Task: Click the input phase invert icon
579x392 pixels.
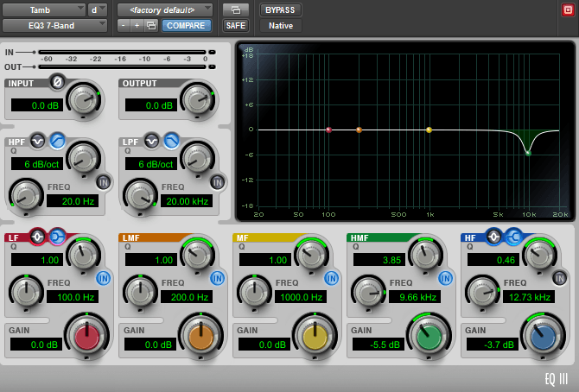Action: (x=59, y=82)
